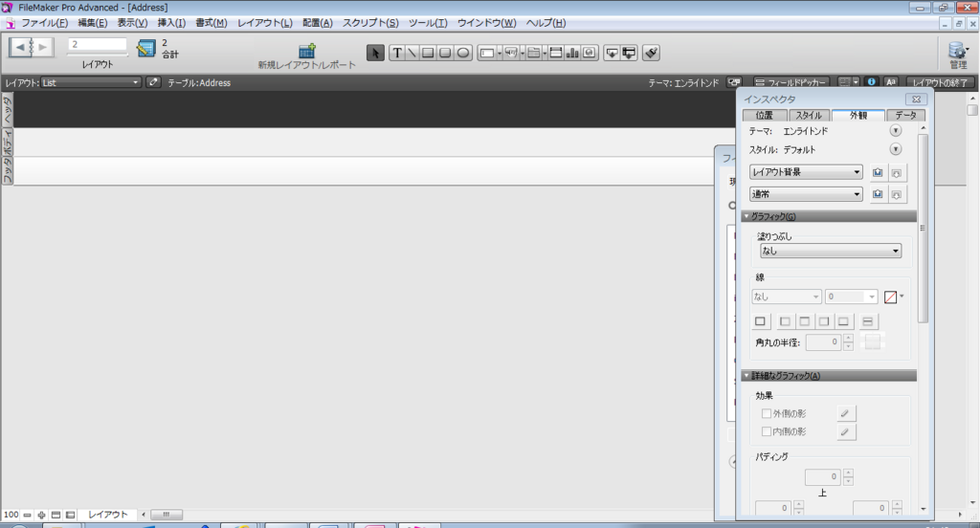
Task: Open the line style なし dropdown
Action: [x=787, y=297]
